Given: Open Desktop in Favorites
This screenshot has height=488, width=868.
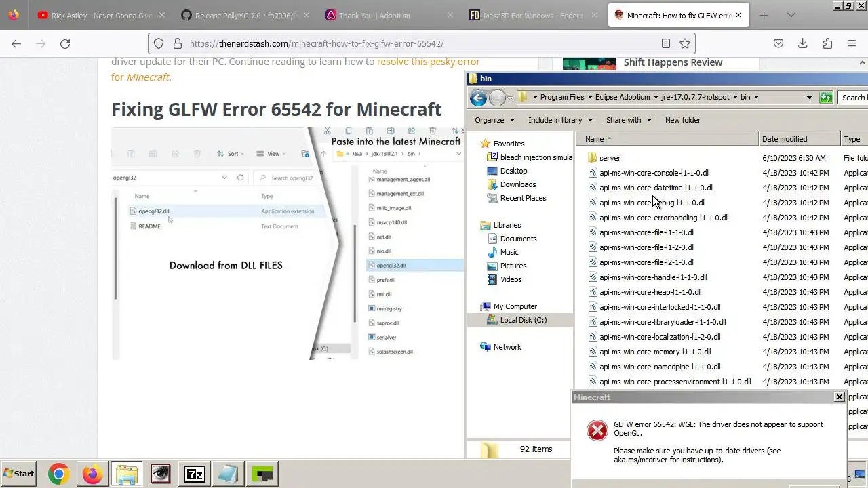Looking at the screenshot, I should coord(513,171).
